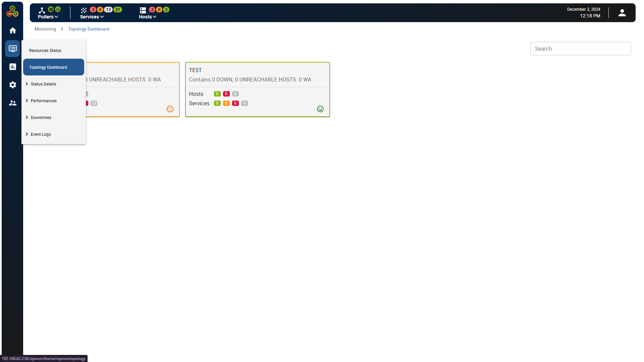644x362 pixels.
Task: Click Monitoring breadcrumb link
Action: pos(45,29)
